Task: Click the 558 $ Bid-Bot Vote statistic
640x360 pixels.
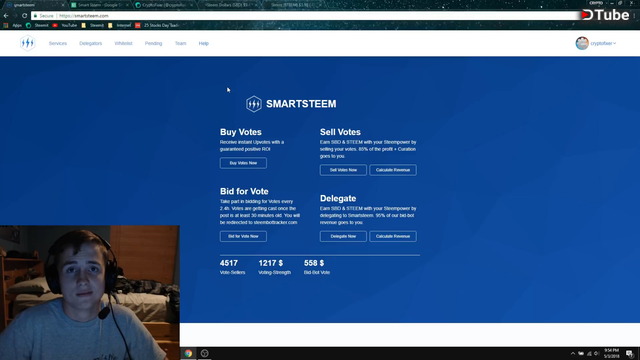Action: coord(317,267)
